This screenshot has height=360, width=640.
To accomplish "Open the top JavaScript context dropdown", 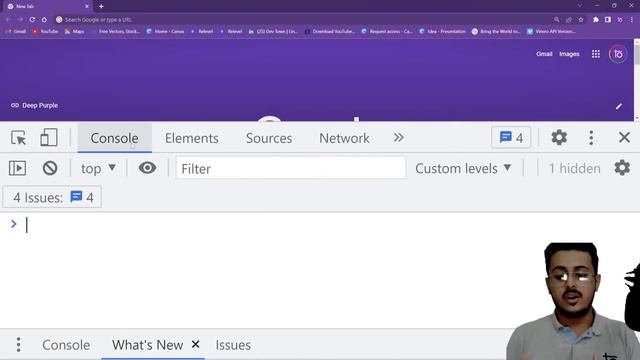I will tap(98, 168).
